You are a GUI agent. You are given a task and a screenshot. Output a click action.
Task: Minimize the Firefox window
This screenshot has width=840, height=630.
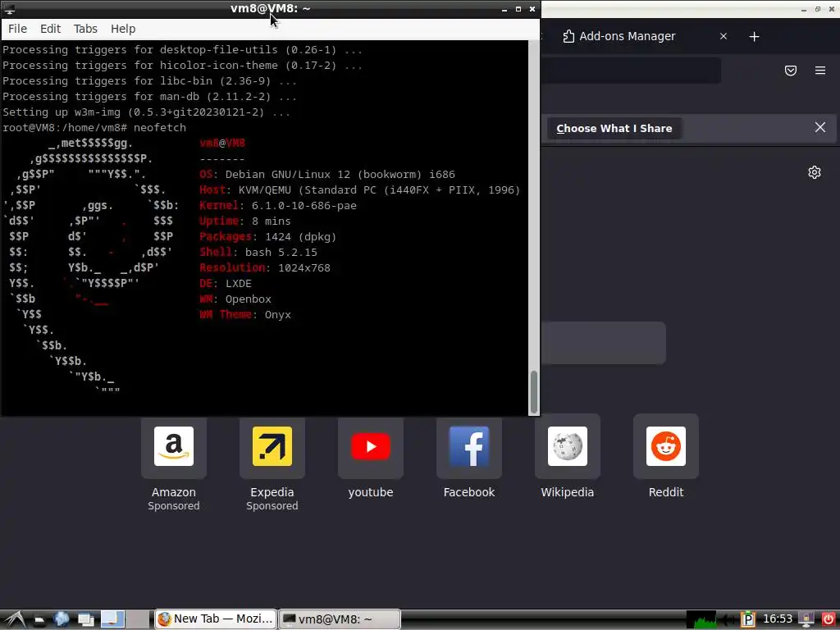(x=804, y=9)
